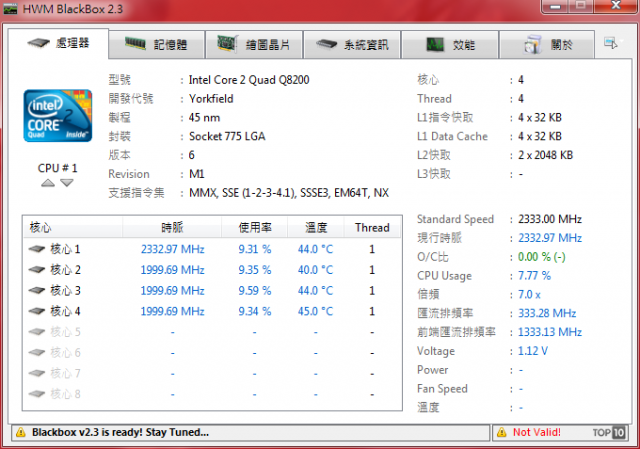Click the 2333.00 MHz Standard Speed value
The height and width of the screenshot is (449, 640).
(550, 219)
